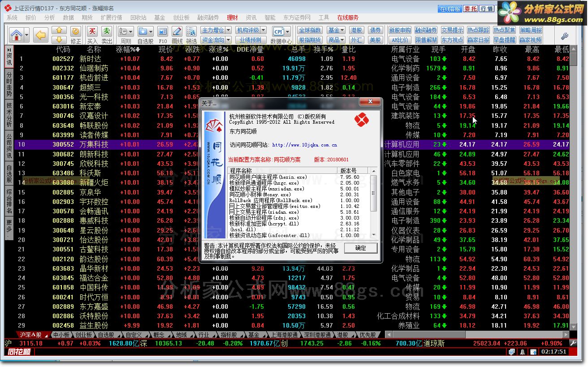588x367 pixels.
Task: Click the 行情 button in the title bar
Action: click(486, 9)
